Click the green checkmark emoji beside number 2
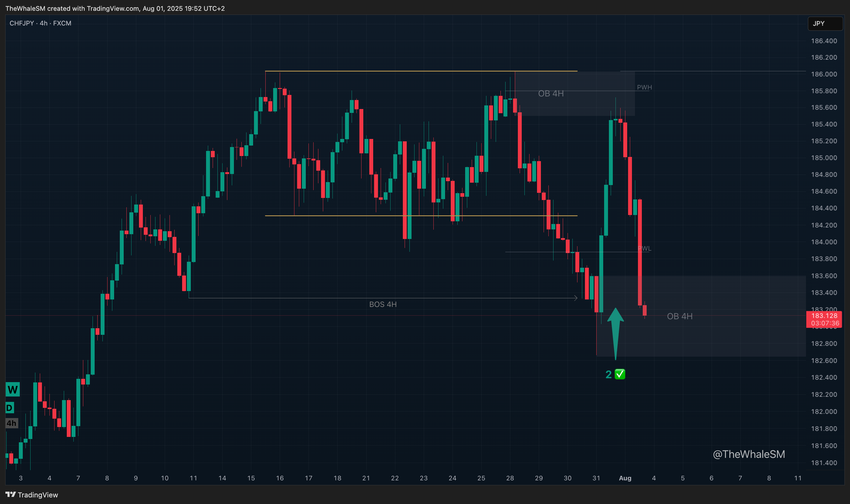This screenshot has width=850, height=504. [x=620, y=374]
